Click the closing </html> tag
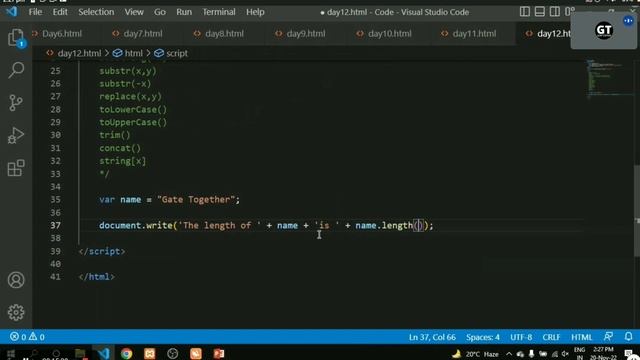 97,277
